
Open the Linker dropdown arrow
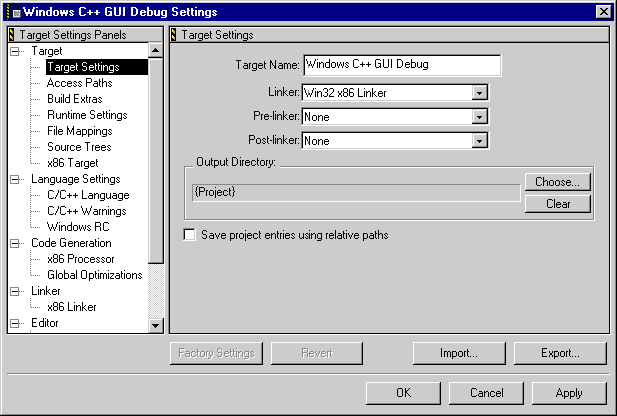[x=480, y=93]
